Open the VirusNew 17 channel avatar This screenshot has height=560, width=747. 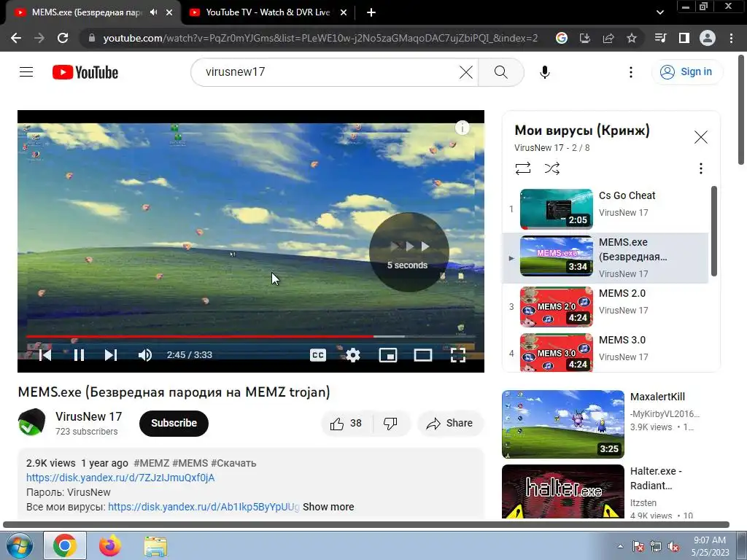click(32, 422)
